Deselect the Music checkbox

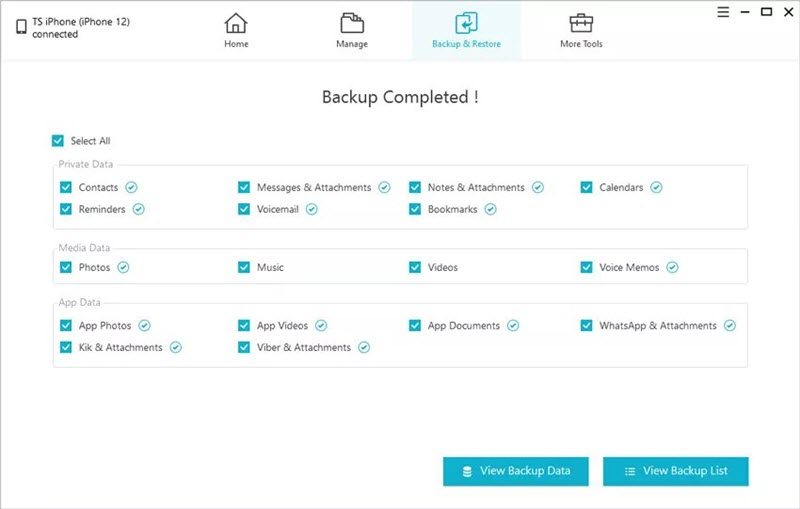pyautogui.click(x=244, y=267)
